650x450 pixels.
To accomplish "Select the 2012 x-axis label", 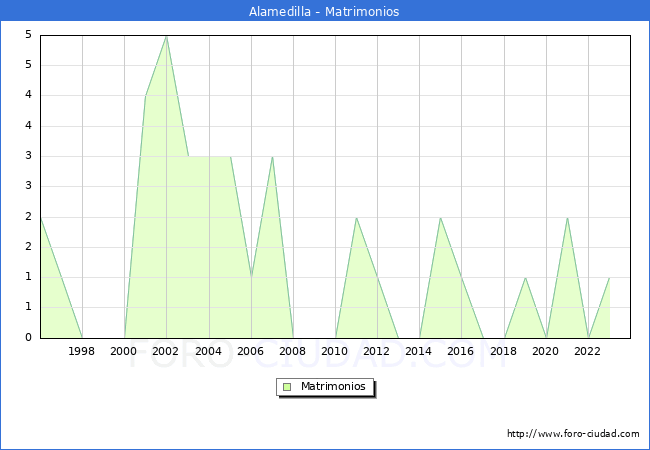I will tap(377, 351).
